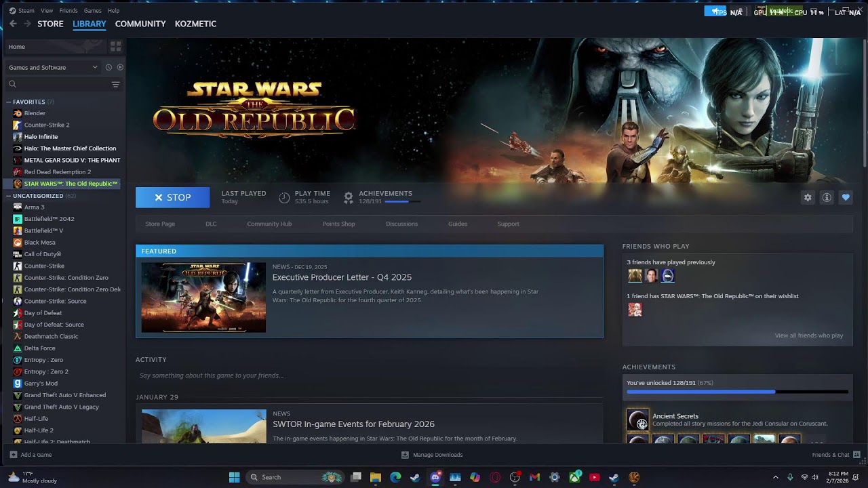This screenshot has height=488, width=868.
Task: Click first friend avatar who played previously
Action: tap(635, 275)
